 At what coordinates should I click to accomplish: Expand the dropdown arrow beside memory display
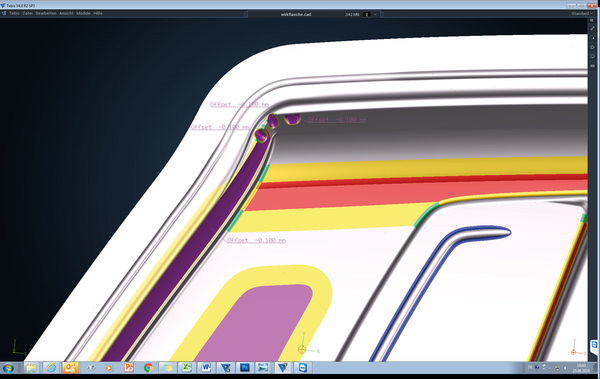(x=375, y=14)
